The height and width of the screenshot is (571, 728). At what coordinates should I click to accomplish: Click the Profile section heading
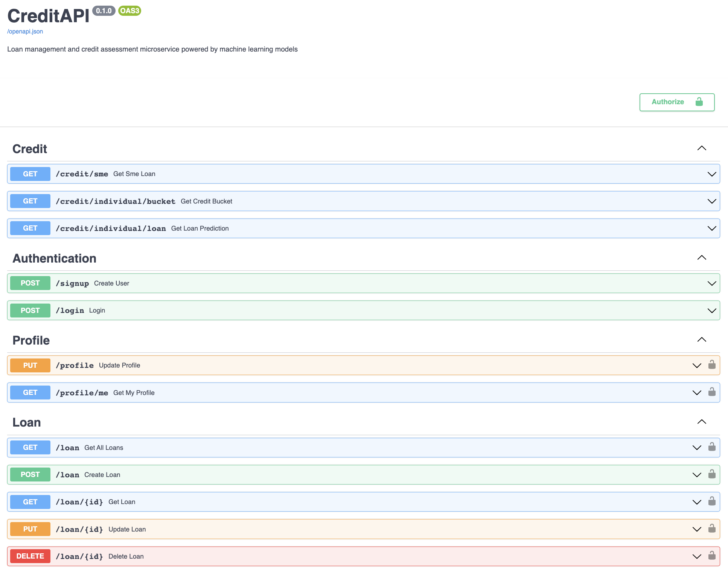(31, 340)
